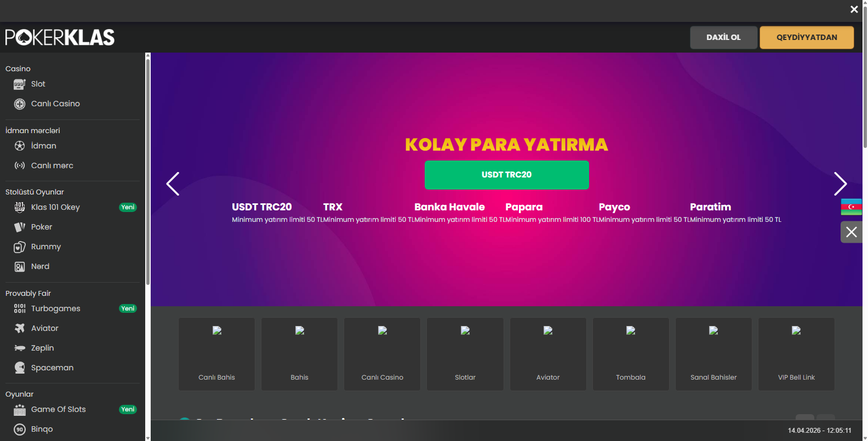Click the DAXİL OL login button
The height and width of the screenshot is (441, 868).
pyautogui.click(x=723, y=37)
